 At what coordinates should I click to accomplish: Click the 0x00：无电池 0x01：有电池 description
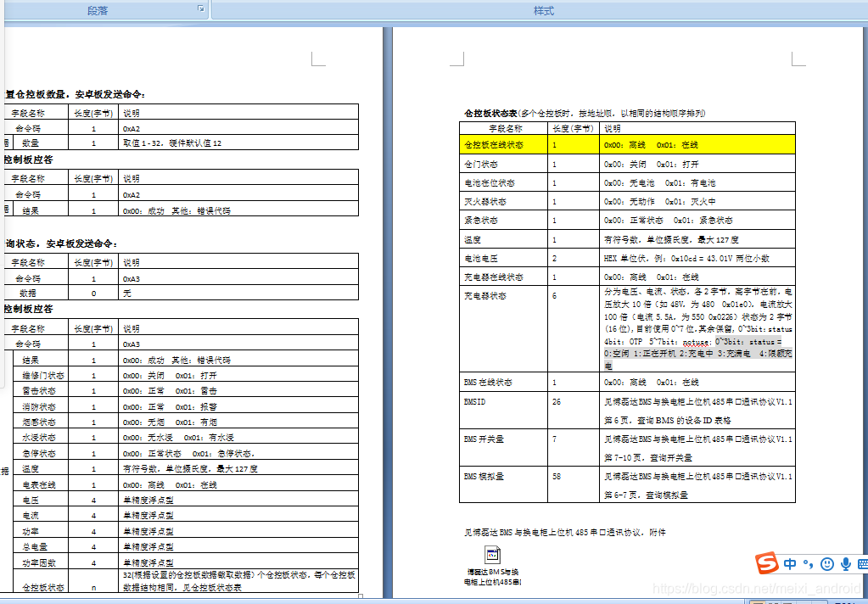[660, 182]
